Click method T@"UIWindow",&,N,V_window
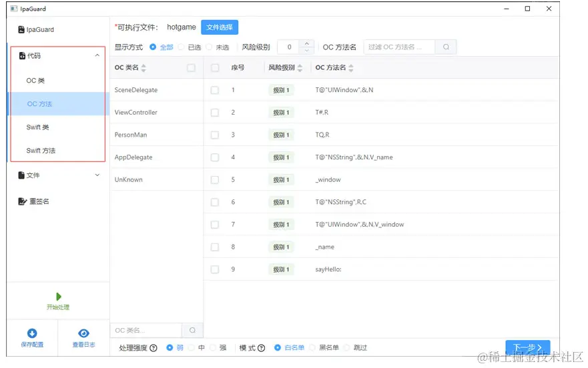The height and width of the screenshot is (368, 588). tap(359, 225)
